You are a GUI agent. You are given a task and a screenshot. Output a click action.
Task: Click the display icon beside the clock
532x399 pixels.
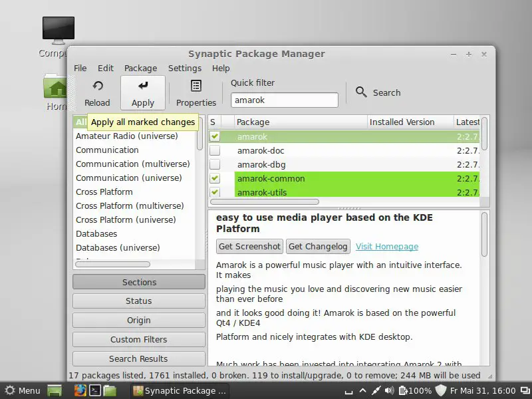525,390
